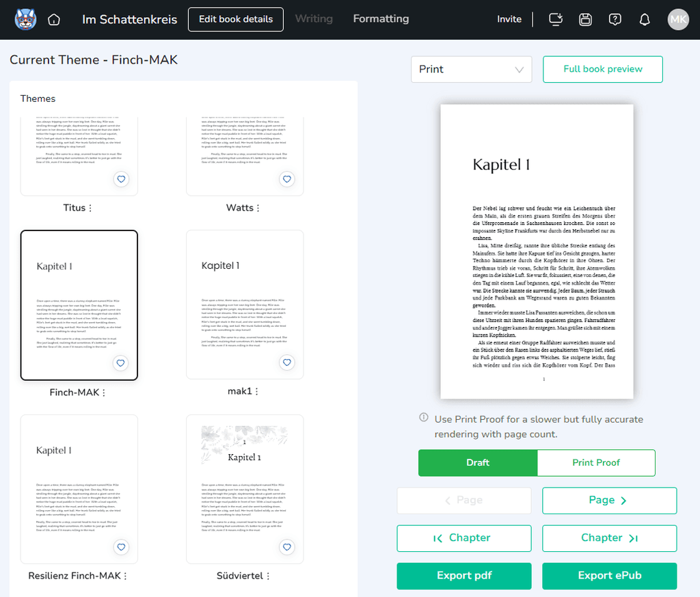700x597 pixels.
Task: Open the help question mark icon
Action: pyautogui.click(x=615, y=19)
